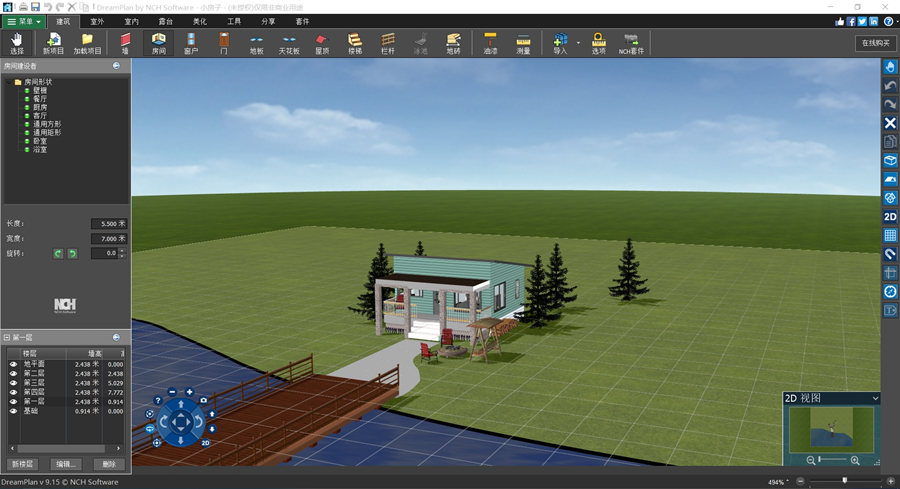Image resolution: width=900 pixels, height=489 pixels.
Task: Open the 工具 tab
Action: (x=234, y=21)
